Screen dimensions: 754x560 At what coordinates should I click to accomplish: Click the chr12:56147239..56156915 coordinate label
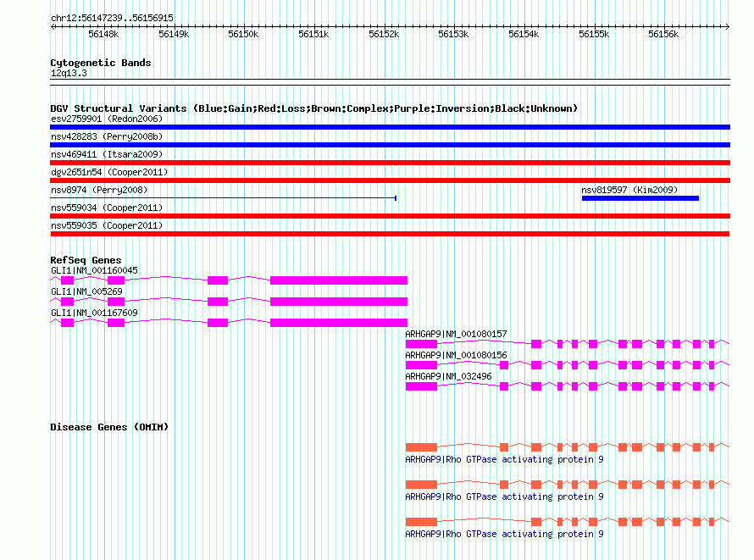(112, 19)
